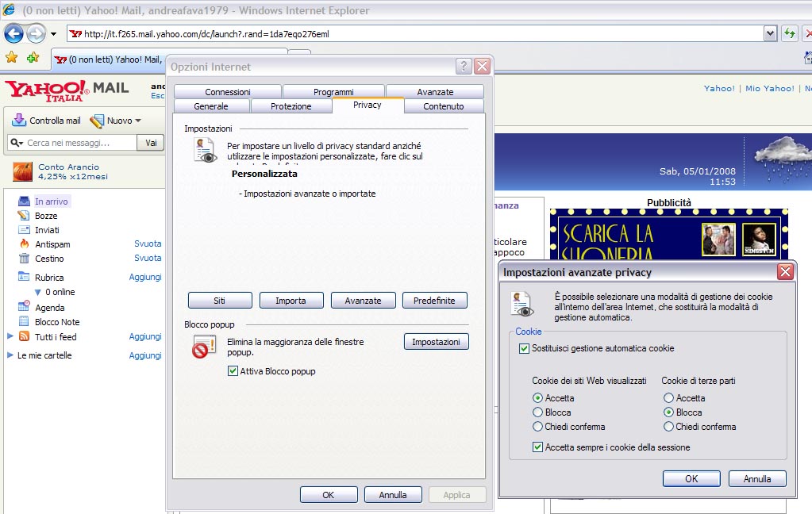Click Aggiungi next to Le mie cartelle

[x=145, y=355]
